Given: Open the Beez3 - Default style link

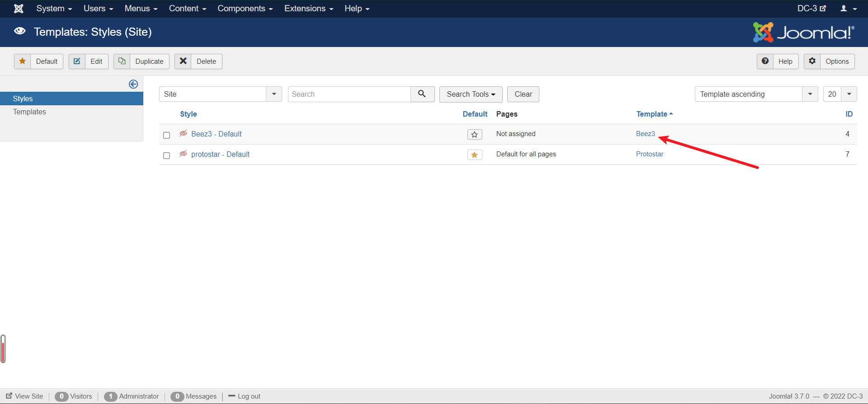Looking at the screenshot, I should click(217, 134).
